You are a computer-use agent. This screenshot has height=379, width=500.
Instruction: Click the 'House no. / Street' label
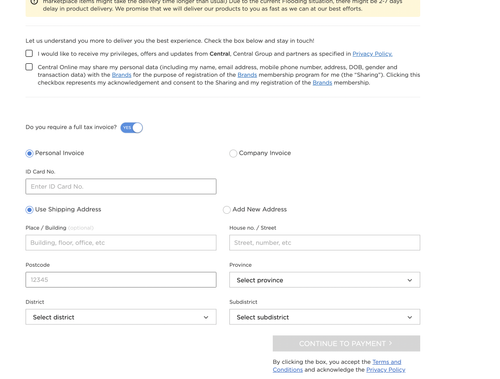tap(253, 228)
